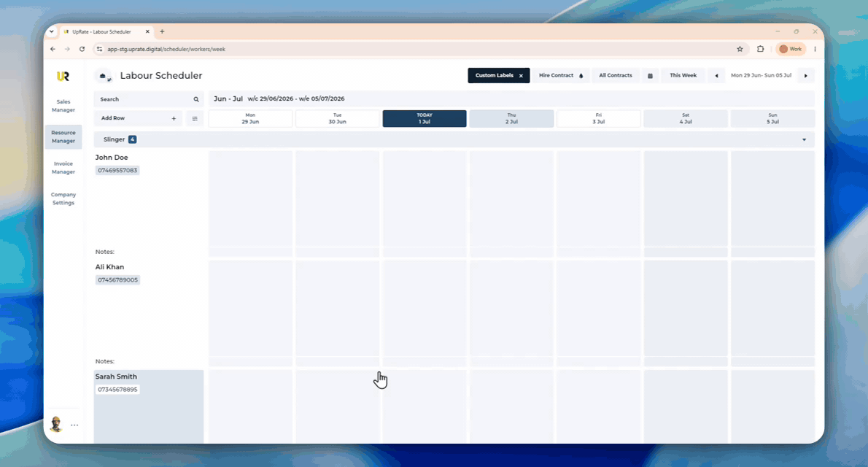The width and height of the screenshot is (868, 467).
Task: Toggle the Hire Contract filter button
Action: point(561,75)
